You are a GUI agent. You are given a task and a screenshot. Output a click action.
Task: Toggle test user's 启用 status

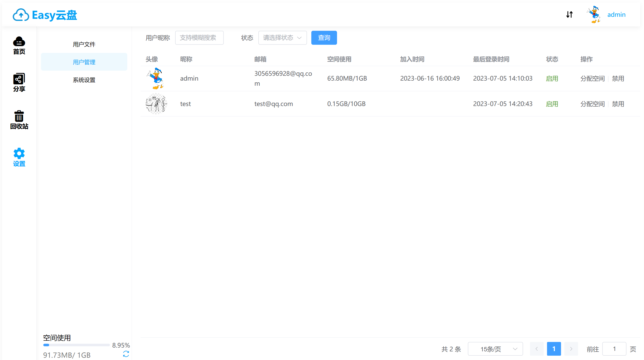click(x=552, y=104)
